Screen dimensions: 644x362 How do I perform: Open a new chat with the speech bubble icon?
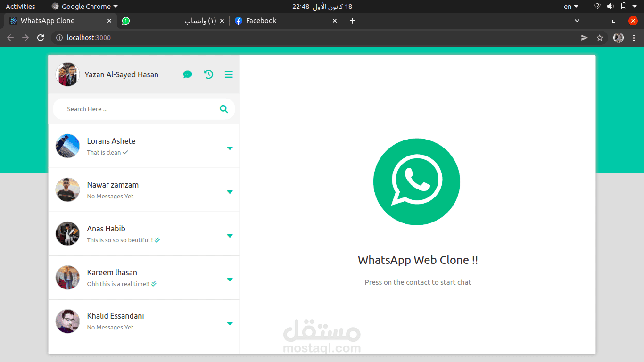(188, 74)
